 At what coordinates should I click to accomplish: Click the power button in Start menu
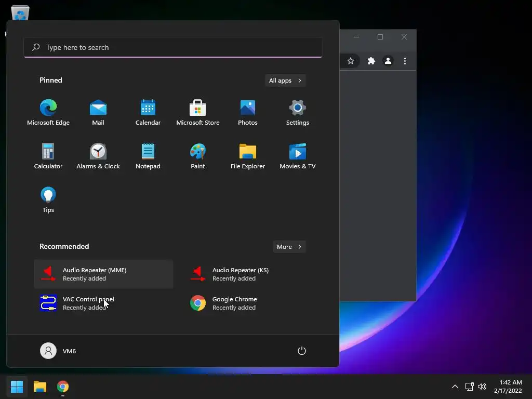(302, 351)
